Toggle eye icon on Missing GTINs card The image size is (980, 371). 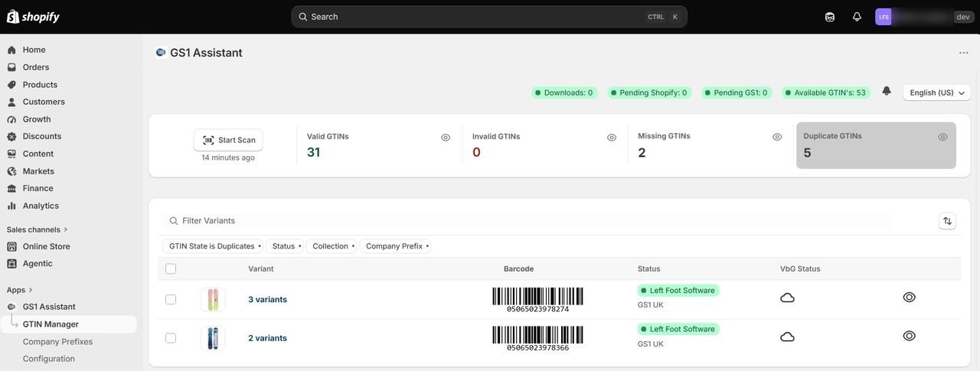[x=777, y=137]
